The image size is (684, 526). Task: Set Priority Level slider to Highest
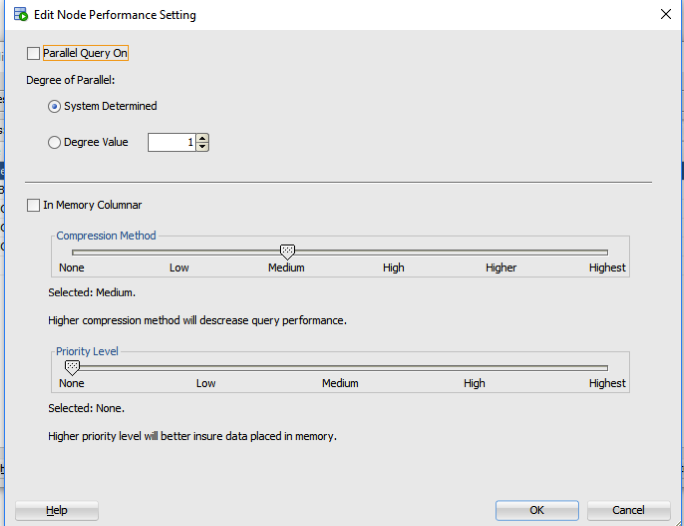click(607, 367)
